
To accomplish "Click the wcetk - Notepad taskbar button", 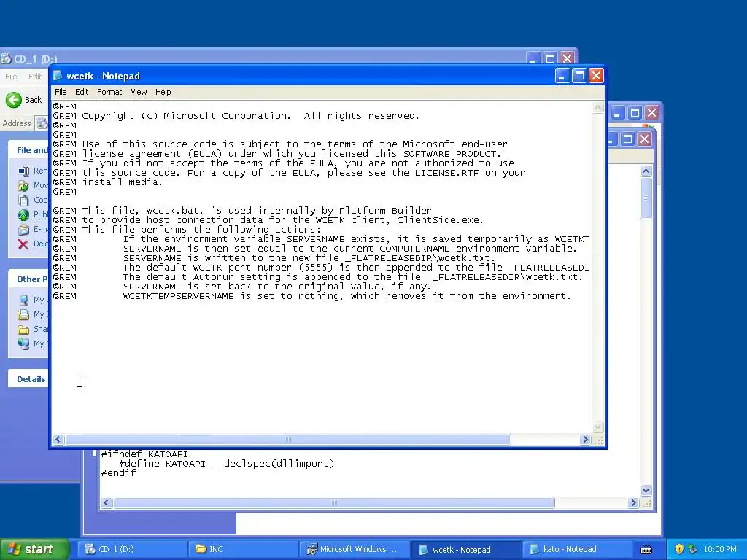I will tap(465, 550).
